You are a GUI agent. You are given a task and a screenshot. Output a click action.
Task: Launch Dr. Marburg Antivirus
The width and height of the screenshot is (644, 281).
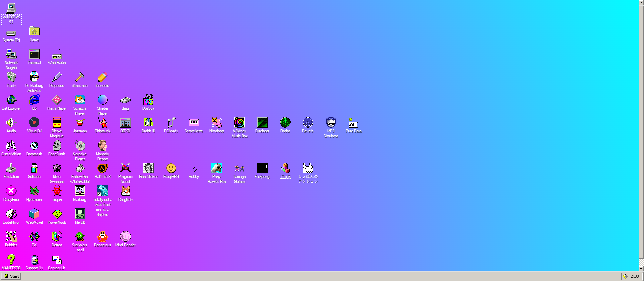34,77
